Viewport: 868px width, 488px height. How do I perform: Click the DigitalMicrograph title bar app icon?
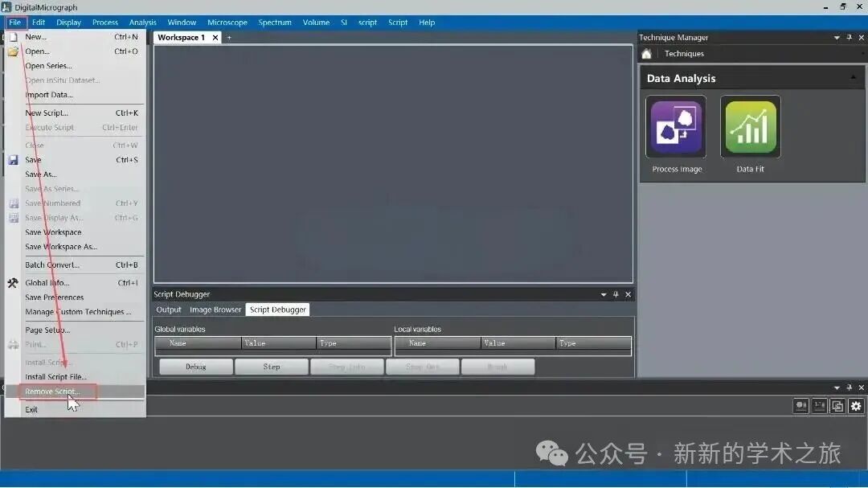pyautogui.click(x=6, y=7)
